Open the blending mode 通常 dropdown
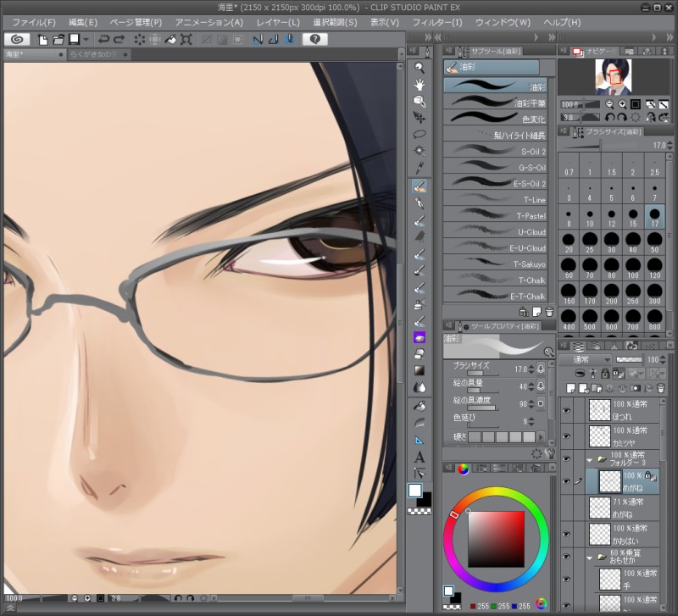 585,359
